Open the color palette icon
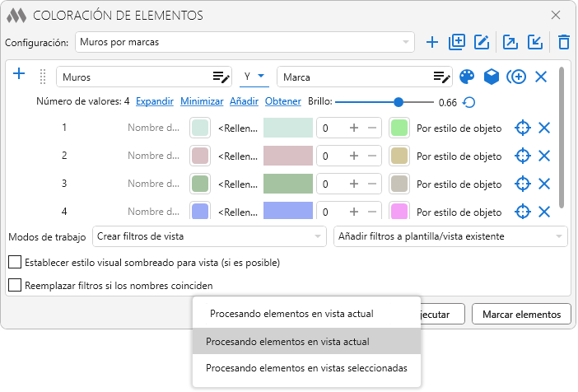This screenshot has height=392, width=578. point(467,77)
